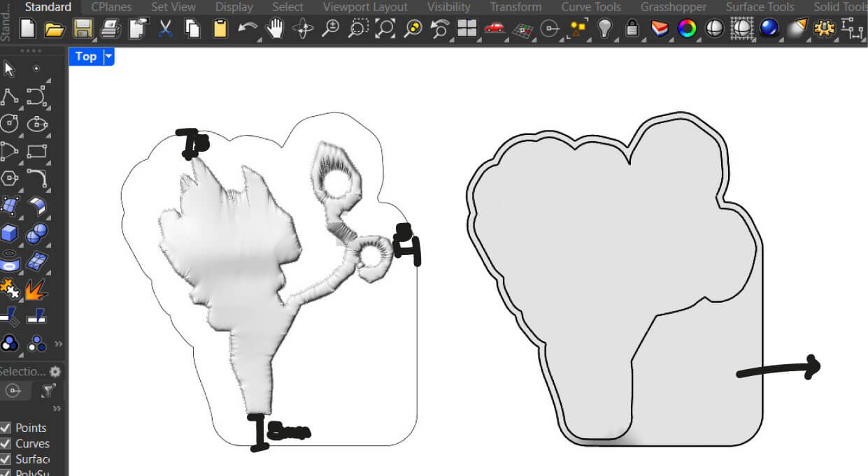Click Zoom Selected icon
This screenshot has height=476, width=868.
[x=413, y=29]
